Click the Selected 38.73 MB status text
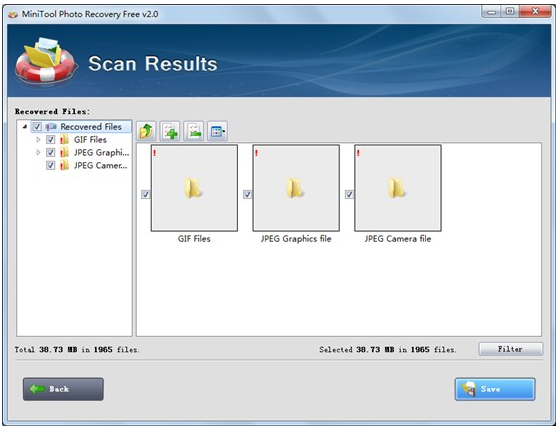558x429 pixels. [388, 350]
